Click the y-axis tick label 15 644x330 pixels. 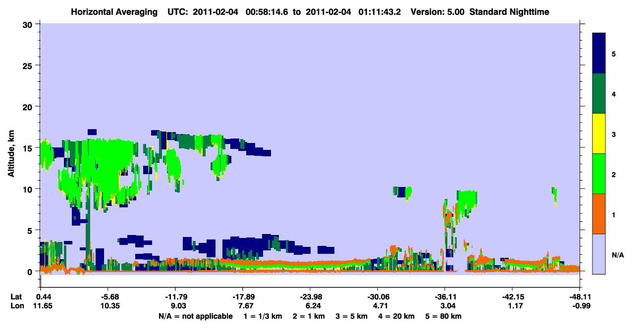[x=29, y=148]
